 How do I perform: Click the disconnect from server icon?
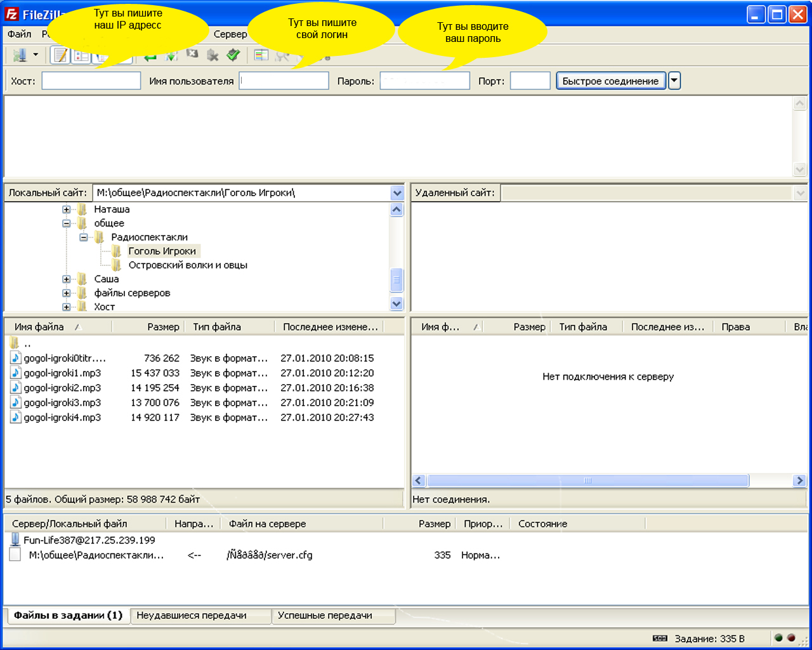click(213, 56)
